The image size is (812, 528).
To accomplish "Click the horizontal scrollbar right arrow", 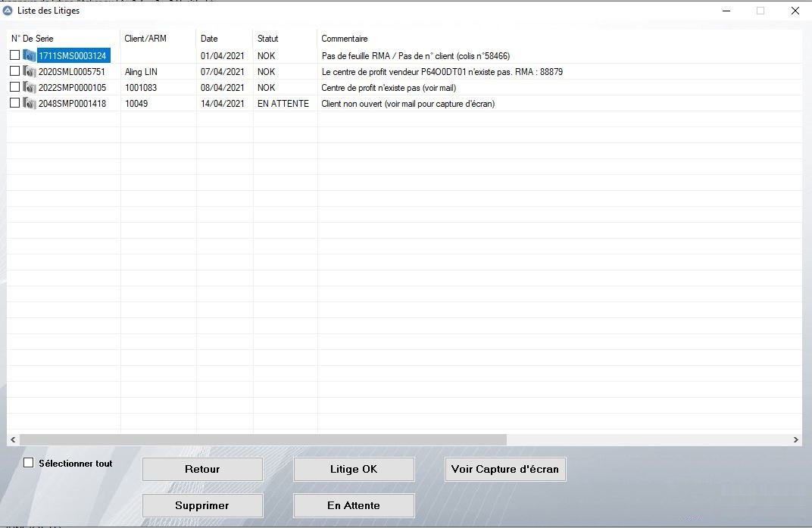I will pos(795,439).
